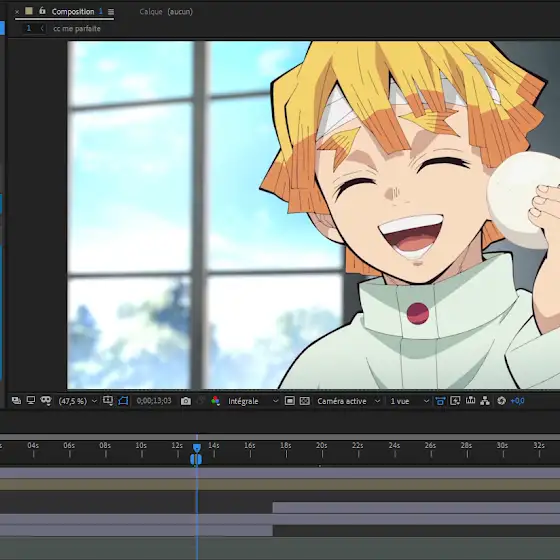This screenshot has width=560, height=560.
Task: Select the olive-colored layer bar in timeline
Action: pyautogui.click(x=280, y=484)
